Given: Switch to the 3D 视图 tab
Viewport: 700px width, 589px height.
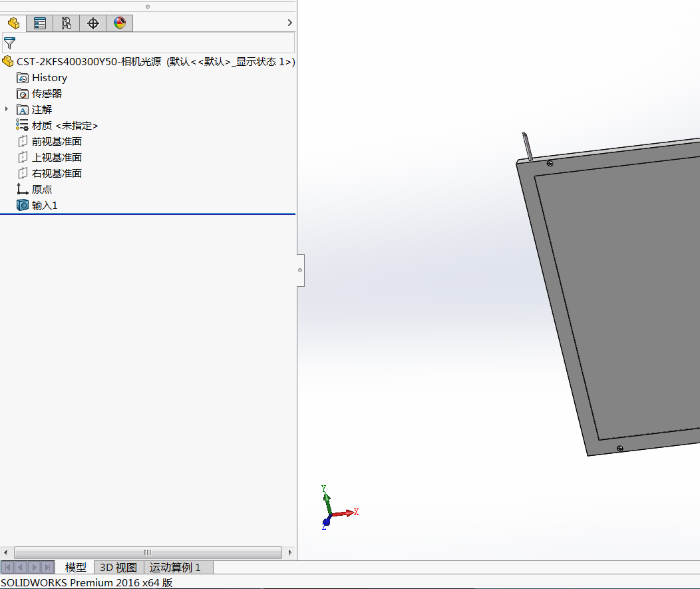Looking at the screenshot, I should [x=118, y=568].
